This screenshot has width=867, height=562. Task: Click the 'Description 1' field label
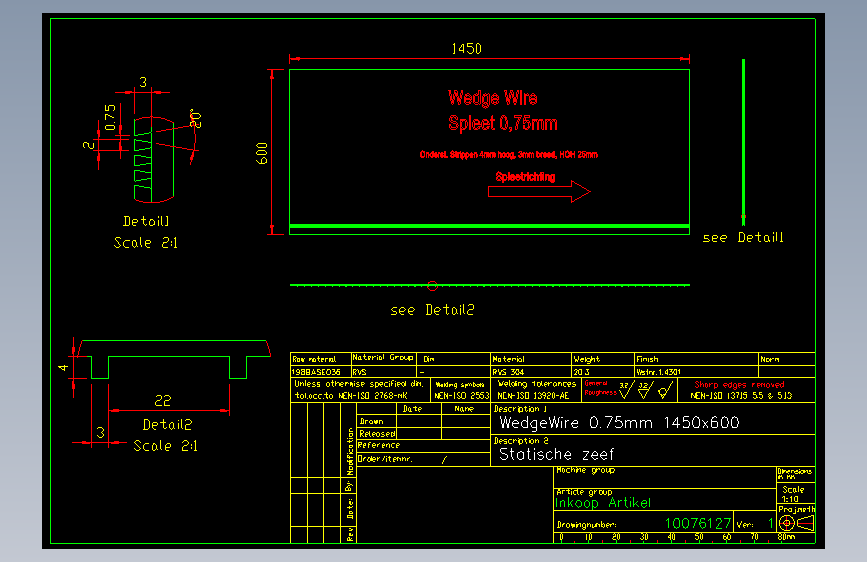pos(520,409)
